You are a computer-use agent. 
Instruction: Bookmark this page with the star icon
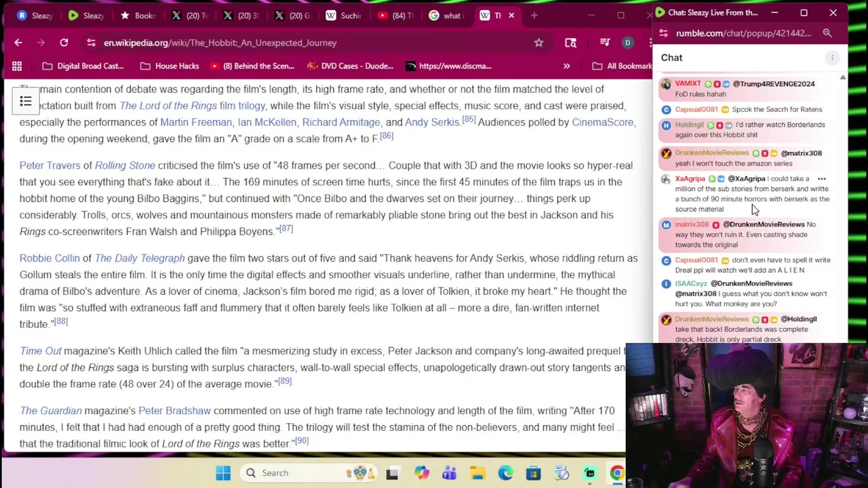538,43
